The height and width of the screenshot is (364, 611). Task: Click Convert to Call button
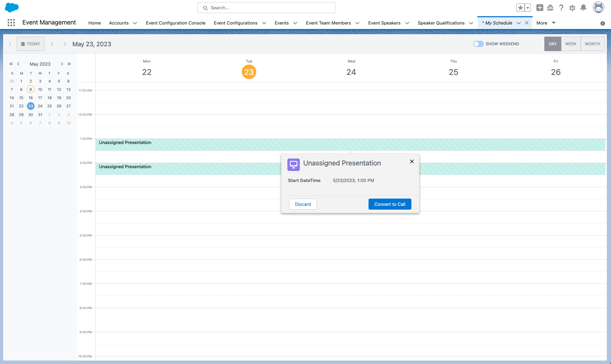point(390,204)
